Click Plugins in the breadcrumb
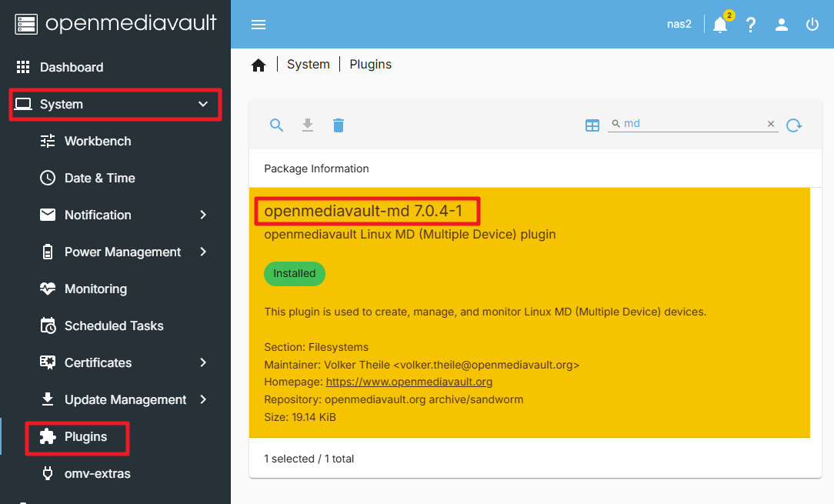The image size is (834, 504). click(x=370, y=65)
